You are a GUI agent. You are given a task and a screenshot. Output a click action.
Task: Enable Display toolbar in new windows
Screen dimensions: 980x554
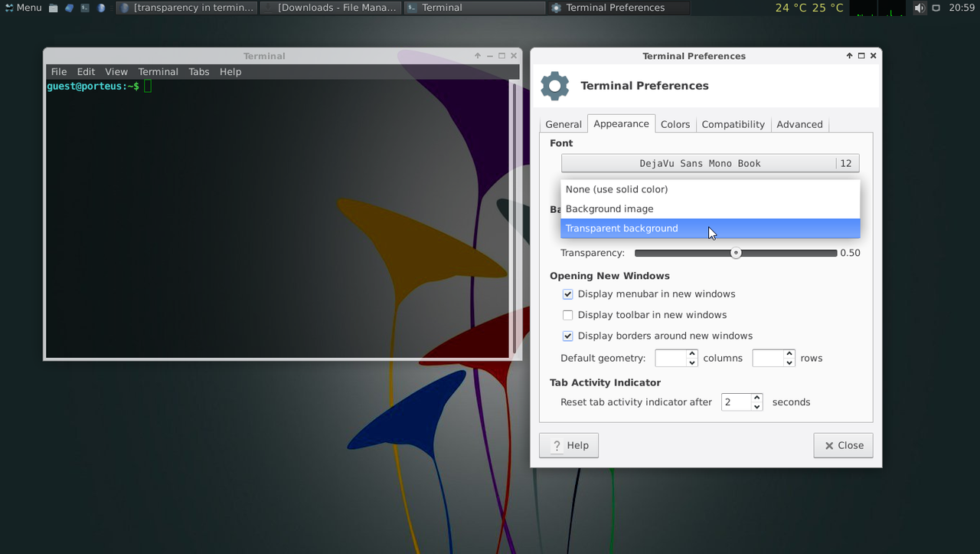coord(568,315)
